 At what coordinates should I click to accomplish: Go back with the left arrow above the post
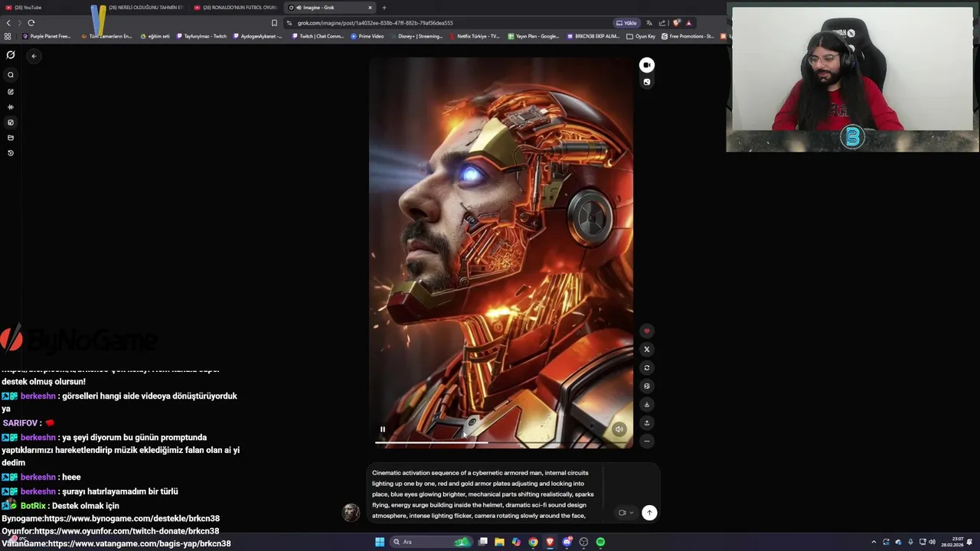coord(34,56)
